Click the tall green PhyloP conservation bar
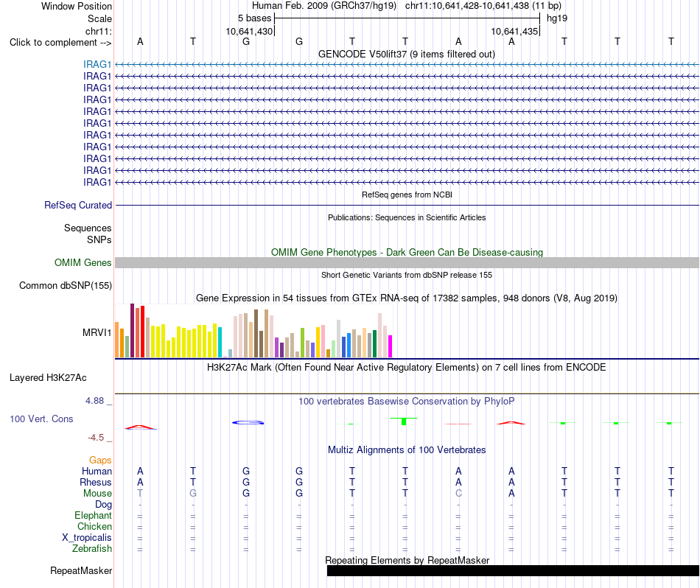Screen dimensions: 700x588 (x=404, y=421)
